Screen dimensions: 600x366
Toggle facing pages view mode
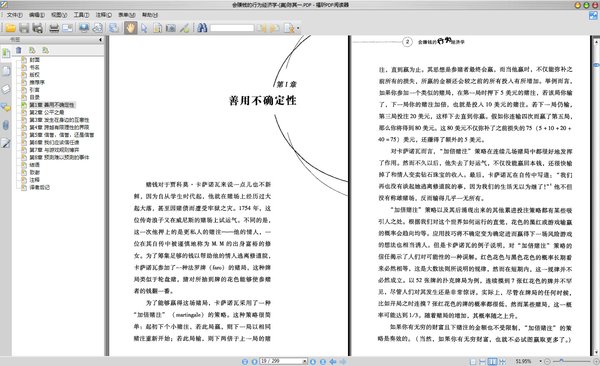(493, 361)
